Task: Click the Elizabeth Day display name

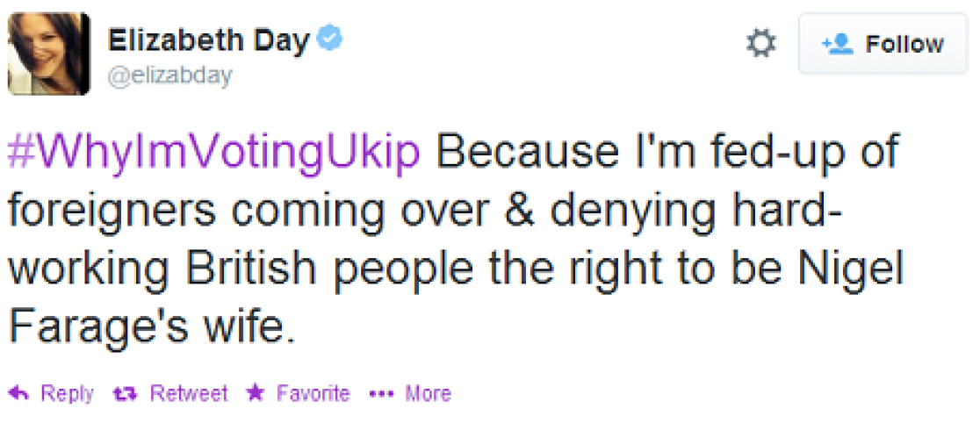Action: (209, 39)
